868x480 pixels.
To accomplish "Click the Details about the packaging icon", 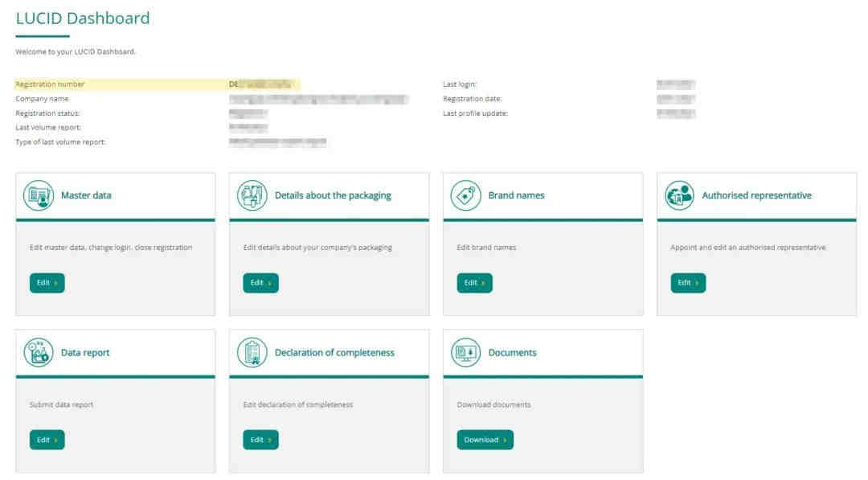I will pos(252,195).
